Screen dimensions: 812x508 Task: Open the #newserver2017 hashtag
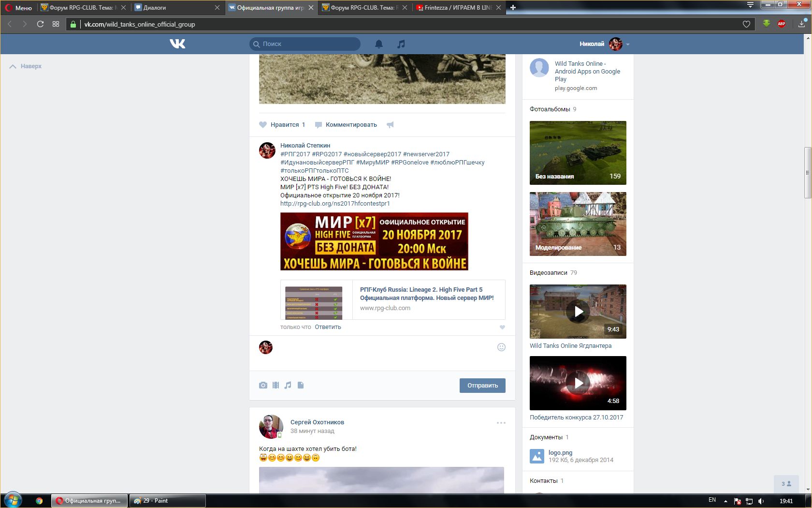426,154
